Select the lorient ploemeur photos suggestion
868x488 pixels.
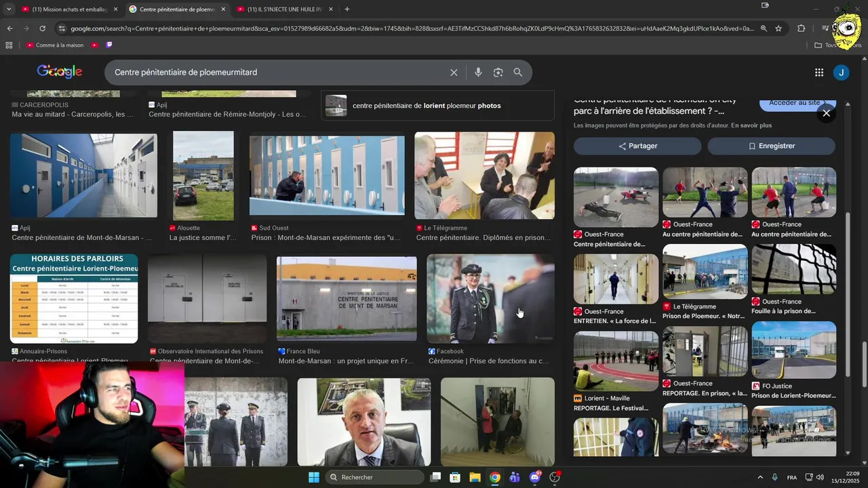click(x=437, y=106)
